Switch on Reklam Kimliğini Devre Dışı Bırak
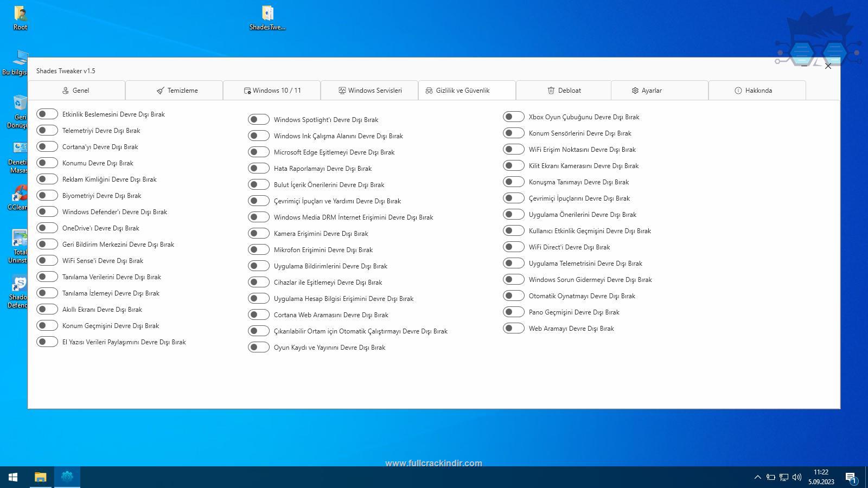Viewport: 868px width, 488px height. 47,179
